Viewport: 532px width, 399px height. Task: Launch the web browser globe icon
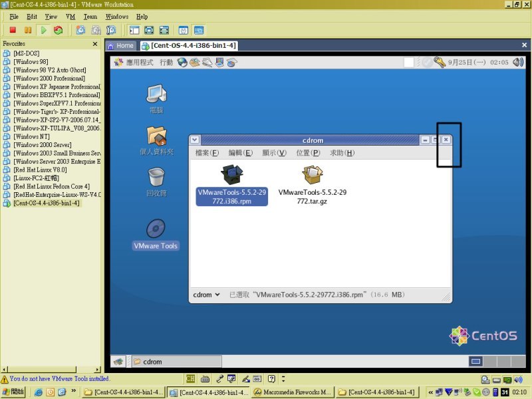click(182, 63)
